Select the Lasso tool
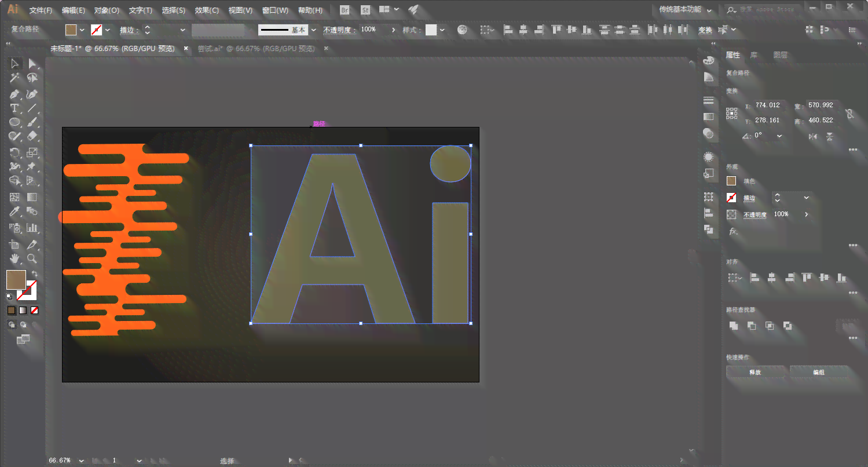868x467 pixels. coord(32,78)
